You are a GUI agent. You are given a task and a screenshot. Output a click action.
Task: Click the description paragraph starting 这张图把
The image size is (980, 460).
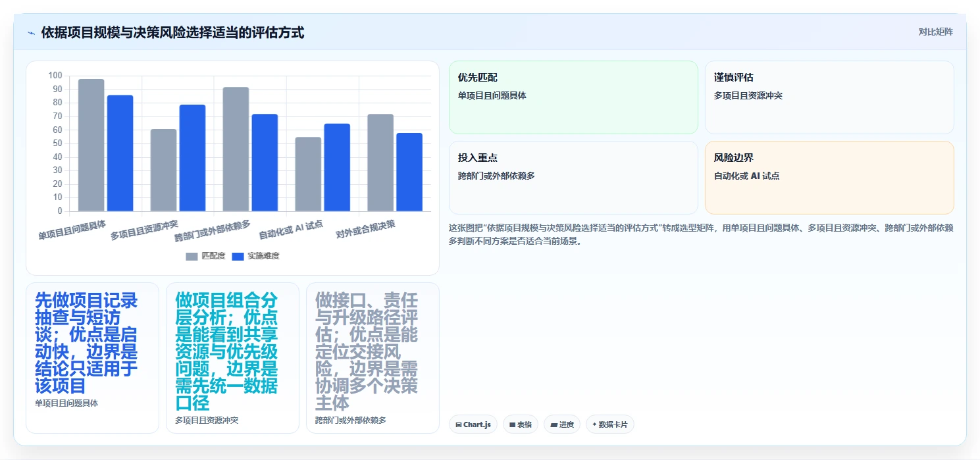tap(701, 234)
